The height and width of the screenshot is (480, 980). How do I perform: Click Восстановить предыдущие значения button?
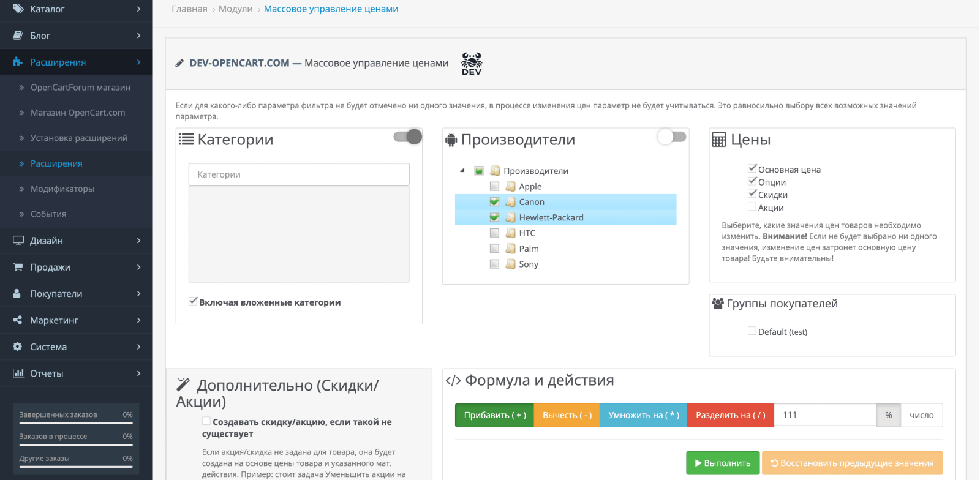point(853,463)
